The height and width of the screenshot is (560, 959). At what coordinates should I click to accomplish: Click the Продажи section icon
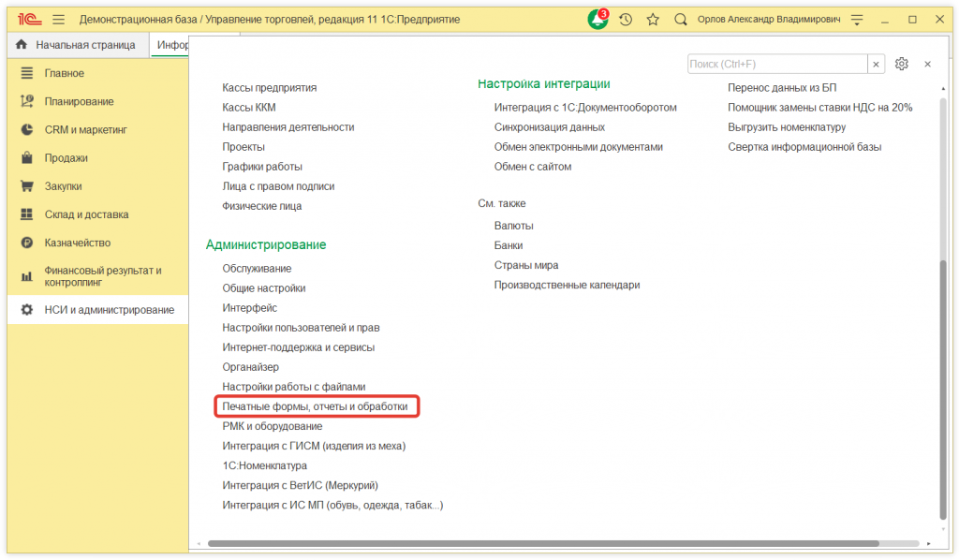[x=27, y=158]
